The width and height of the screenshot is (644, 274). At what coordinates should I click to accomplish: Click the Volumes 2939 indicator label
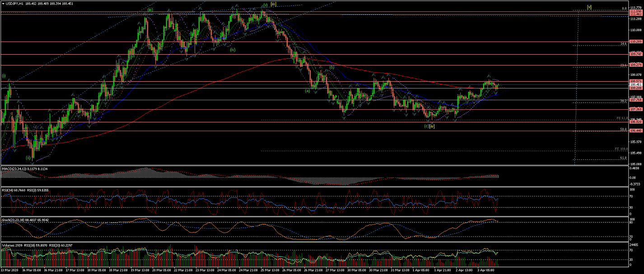point(12,245)
